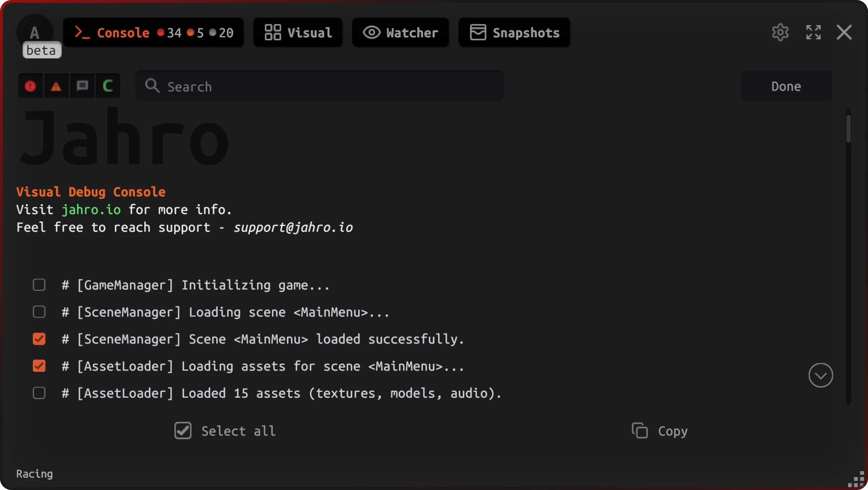The image size is (868, 490).
Task: Toggle the debug message filter icon
Action: click(82, 86)
